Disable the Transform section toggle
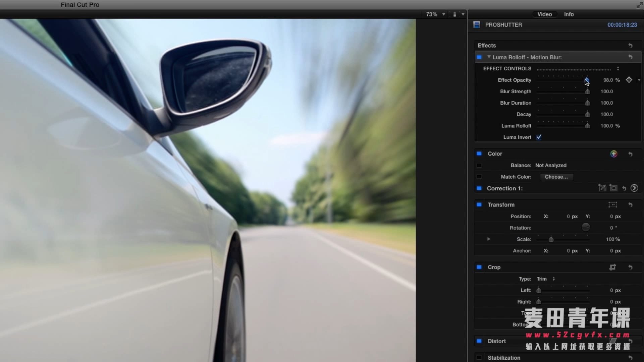Viewport: 644px width, 362px height. [x=479, y=205]
